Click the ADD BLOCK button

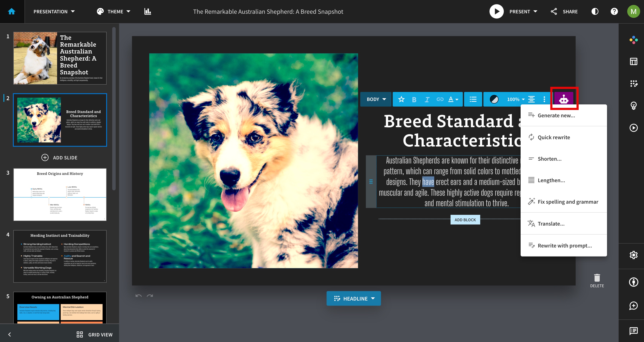(465, 220)
